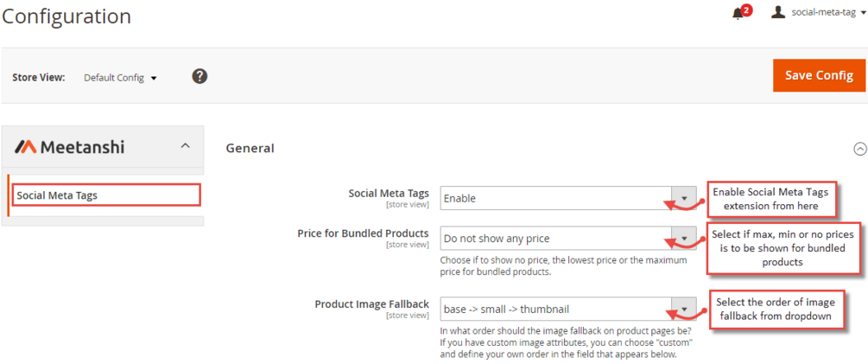Click the notifications bell icon

pyautogui.click(x=737, y=14)
